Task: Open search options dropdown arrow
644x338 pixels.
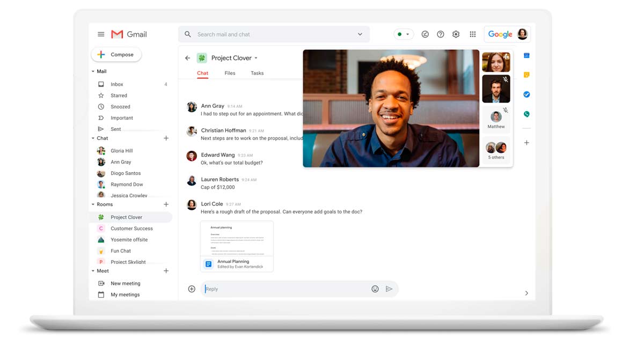Action: 360,34
